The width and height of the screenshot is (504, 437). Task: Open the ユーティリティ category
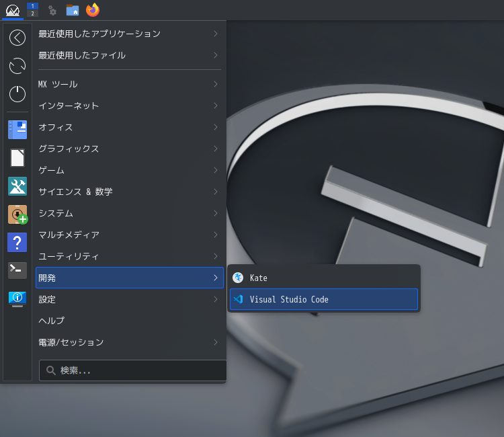point(130,256)
